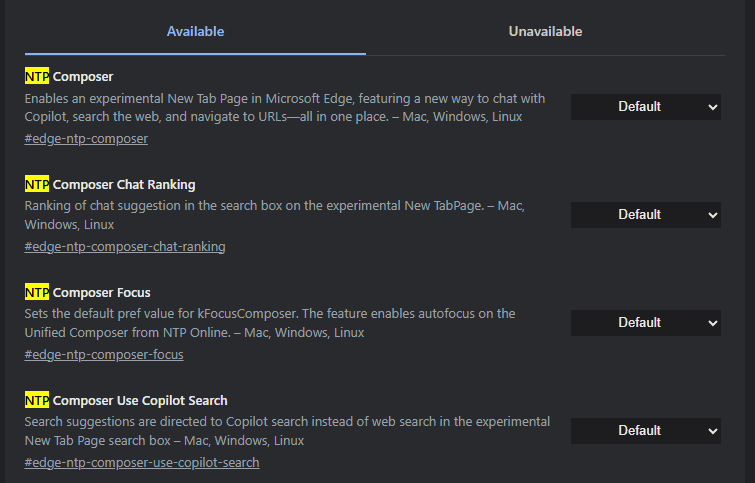
Task: Expand the Composer Use Copilot Search dropdown
Action: [646, 431]
